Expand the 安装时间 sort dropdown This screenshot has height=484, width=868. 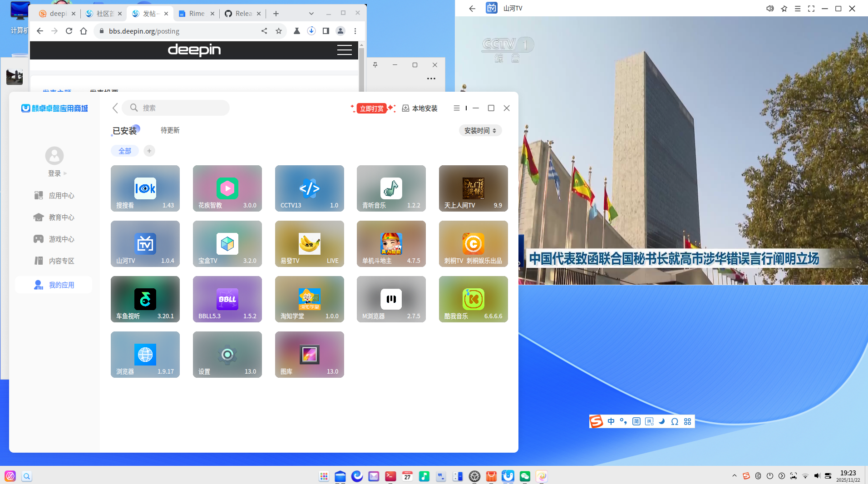[x=480, y=131]
